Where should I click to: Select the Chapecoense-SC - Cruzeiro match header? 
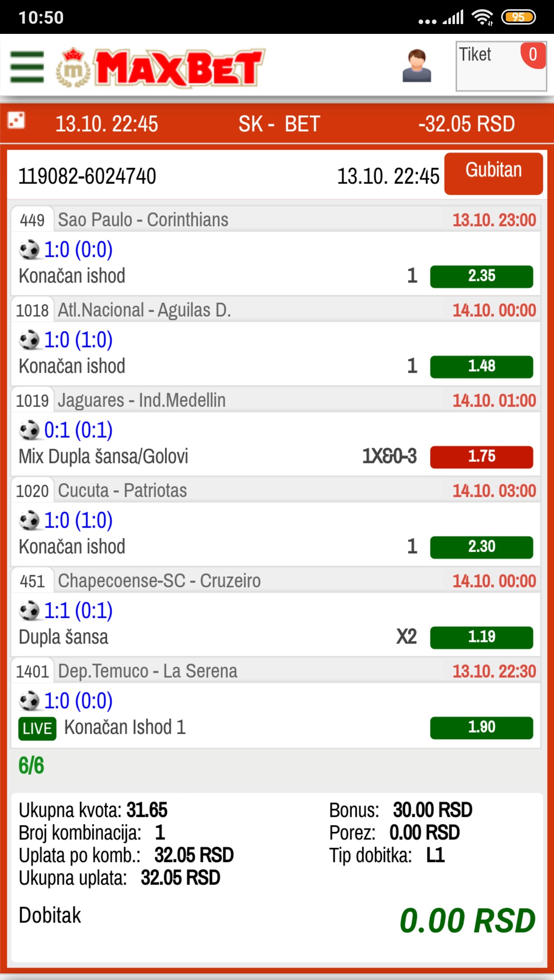point(276,581)
